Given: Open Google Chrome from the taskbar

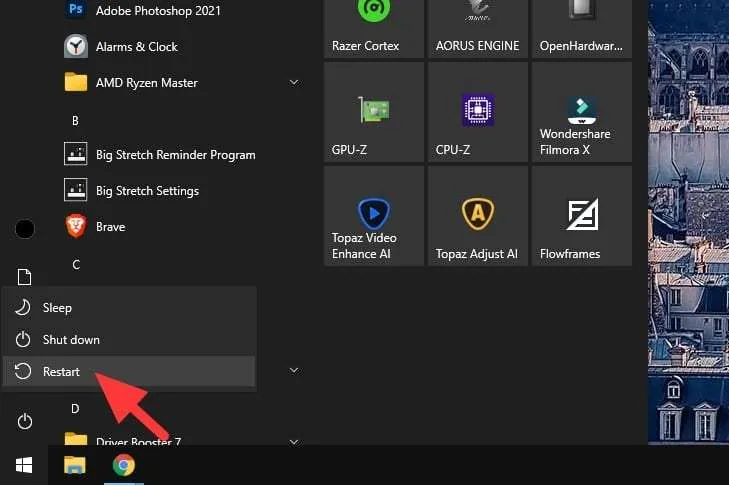Looking at the screenshot, I should tap(124, 465).
